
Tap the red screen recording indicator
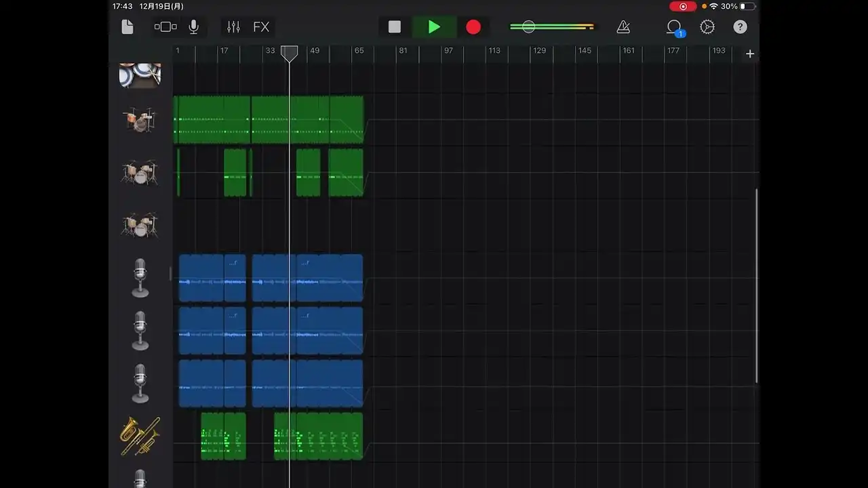[683, 6]
